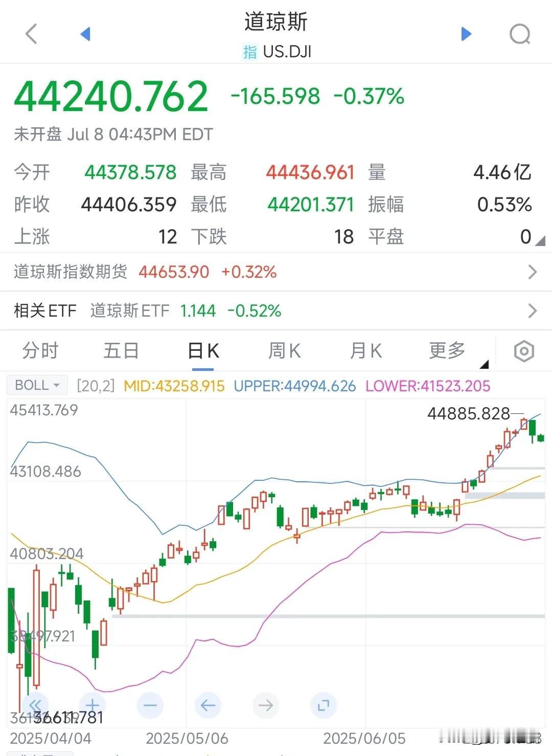
Task: Select the 周K tab
Action: click(x=285, y=351)
